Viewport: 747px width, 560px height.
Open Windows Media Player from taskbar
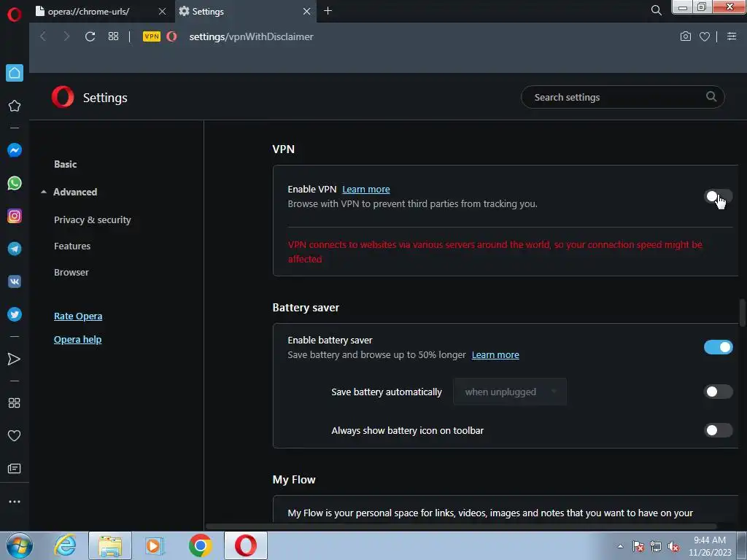[x=155, y=545]
